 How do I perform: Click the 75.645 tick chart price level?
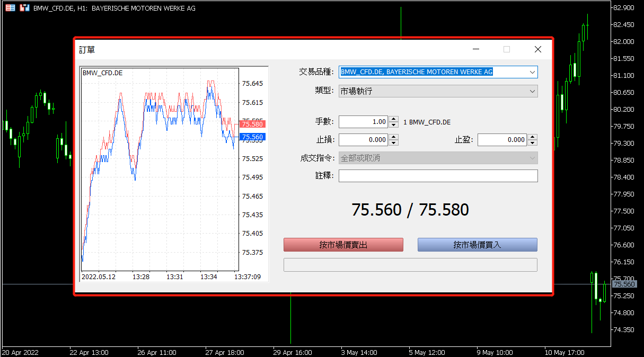tap(252, 84)
